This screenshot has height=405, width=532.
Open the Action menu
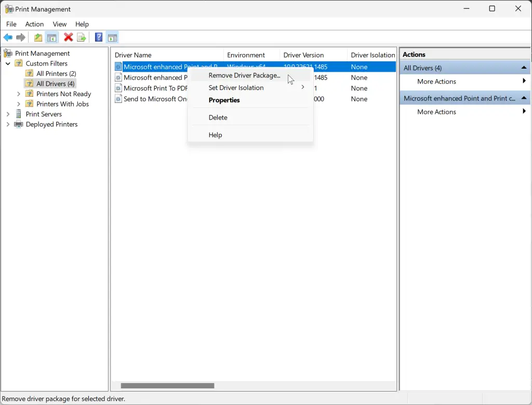click(34, 24)
